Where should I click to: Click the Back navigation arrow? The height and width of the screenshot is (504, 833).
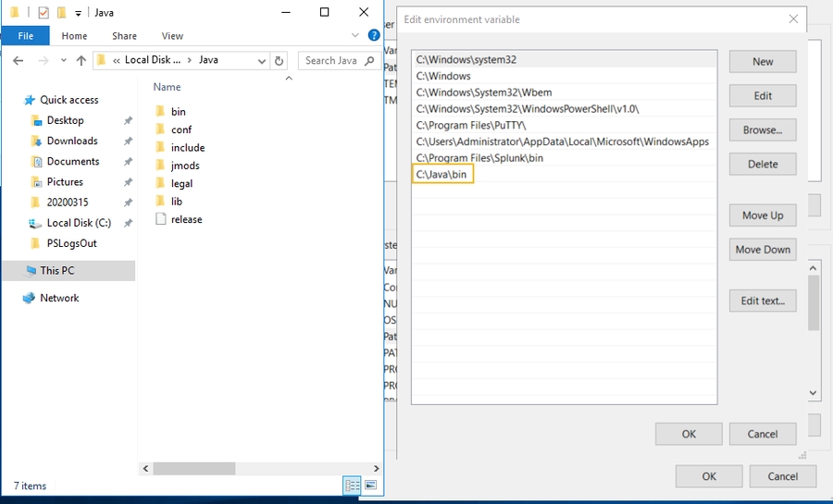pos(19,60)
